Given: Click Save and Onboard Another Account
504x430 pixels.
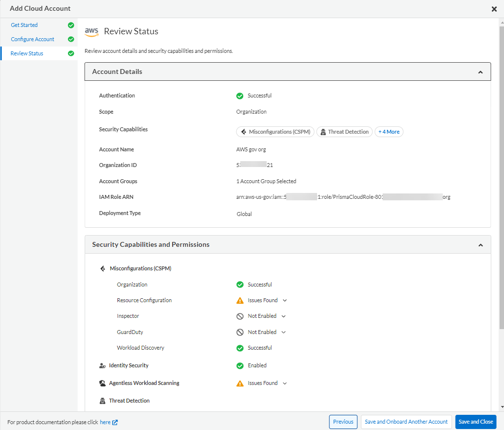Looking at the screenshot, I should (406, 422).
